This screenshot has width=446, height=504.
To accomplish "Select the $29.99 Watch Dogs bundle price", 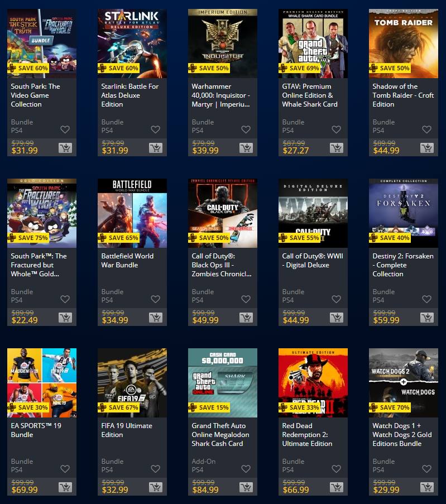I will 386,490.
